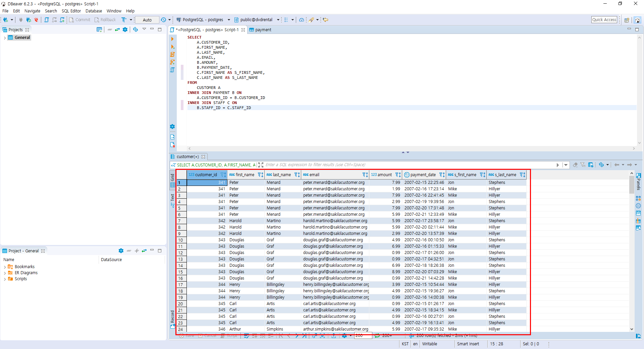Image resolution: width=644 pixels, height=349 pixels.
Task: Click the Quick Access button
Action: click(x=604, y=20)
